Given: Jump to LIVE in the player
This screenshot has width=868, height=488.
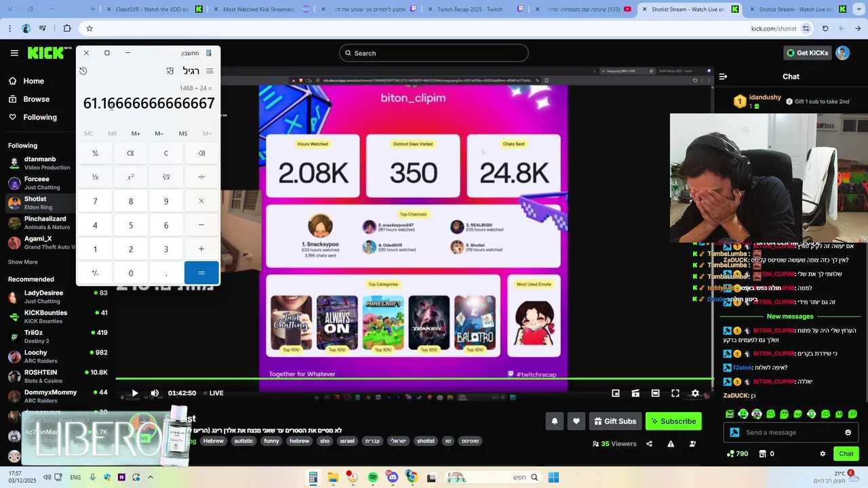Looking at the screenshot, I should coord(213,393).
